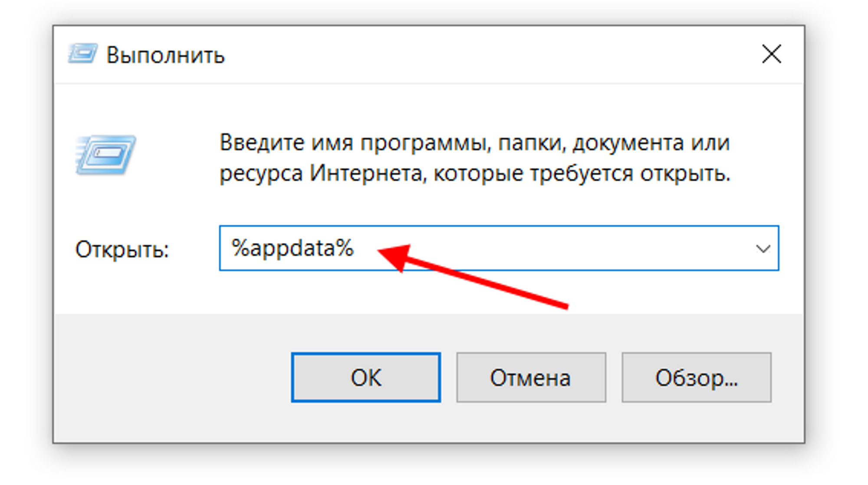Confirm the command with OK button
This screenshot has height=485, width=868.
(366, 377)
